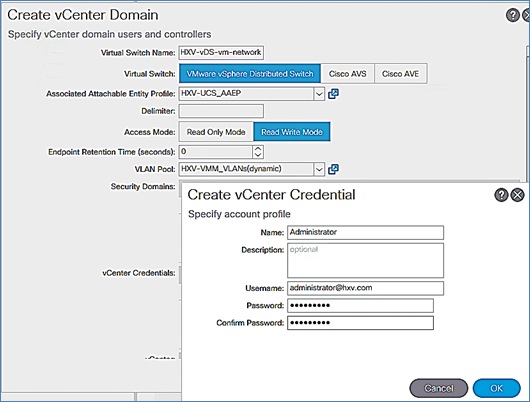Close the Create vCenter Credential dialog
The width and height of the screenshot is (530, 402).
click(517, 195)
